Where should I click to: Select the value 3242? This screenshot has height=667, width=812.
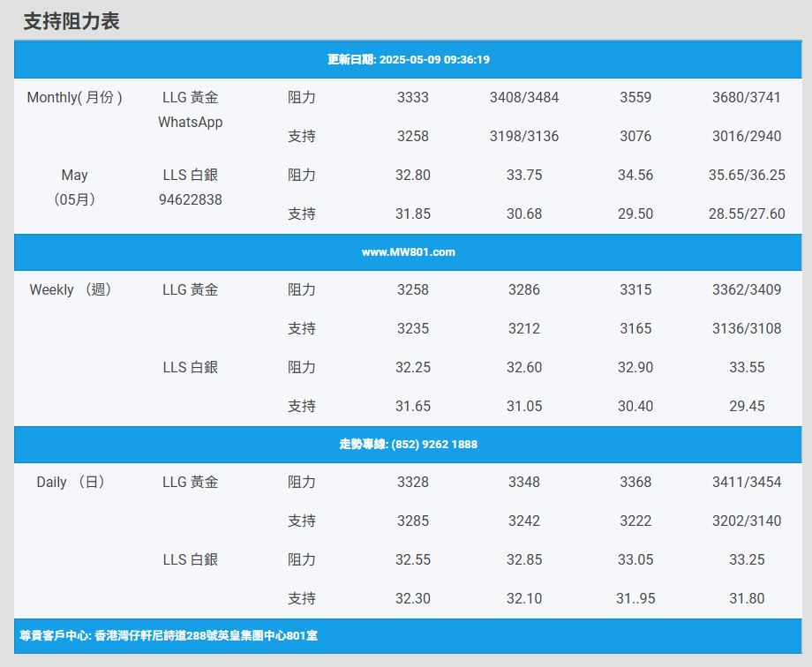coord(524,521)
